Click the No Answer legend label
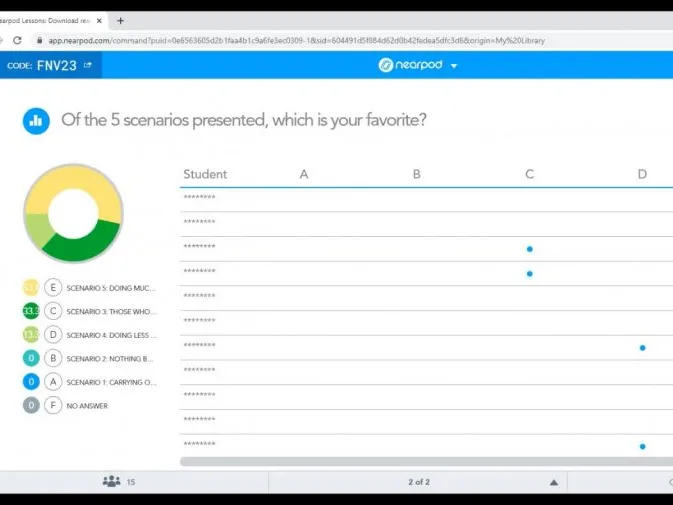673x505 pixels. point(87,406)
